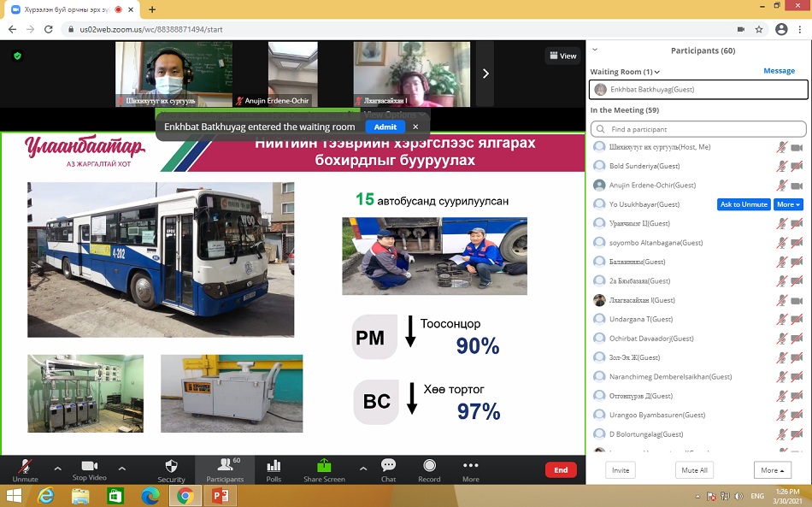The width and height of the screenshot is (812, 507).
Task: Click the Find a participant search field
Action: 698,129
